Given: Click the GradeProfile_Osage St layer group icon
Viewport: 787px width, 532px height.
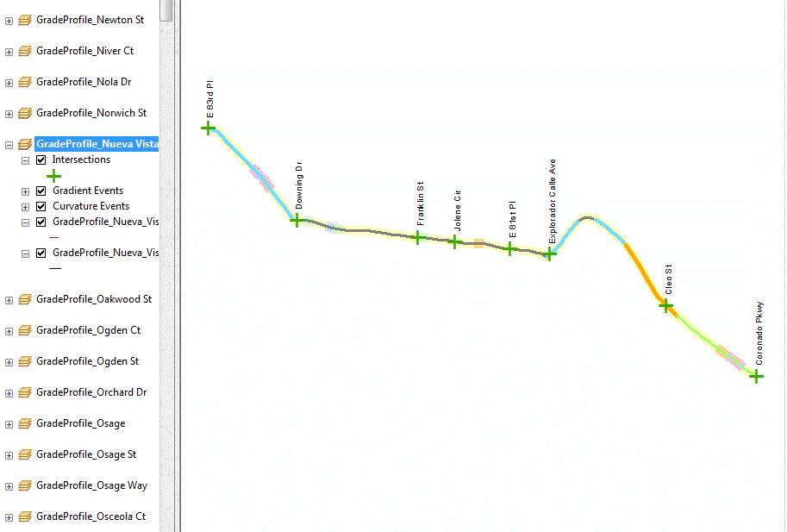Looking at the screenshot, I should coord(25,456).
